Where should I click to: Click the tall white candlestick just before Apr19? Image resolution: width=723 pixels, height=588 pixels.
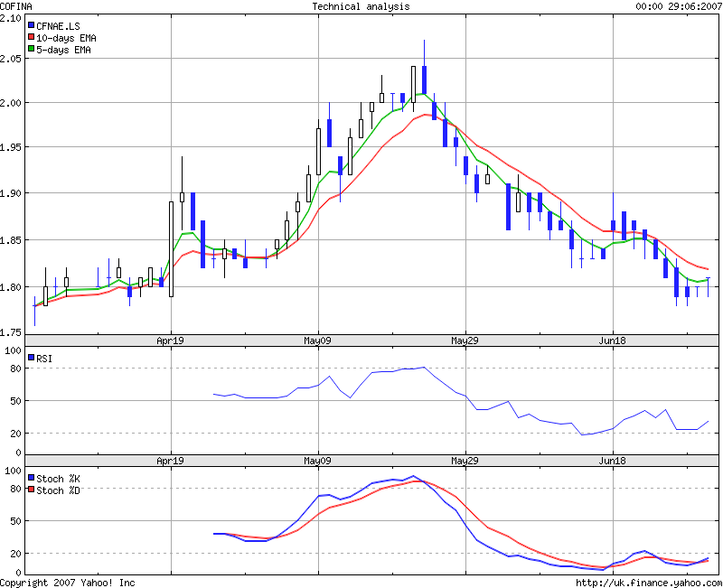[x=171, y=248]
